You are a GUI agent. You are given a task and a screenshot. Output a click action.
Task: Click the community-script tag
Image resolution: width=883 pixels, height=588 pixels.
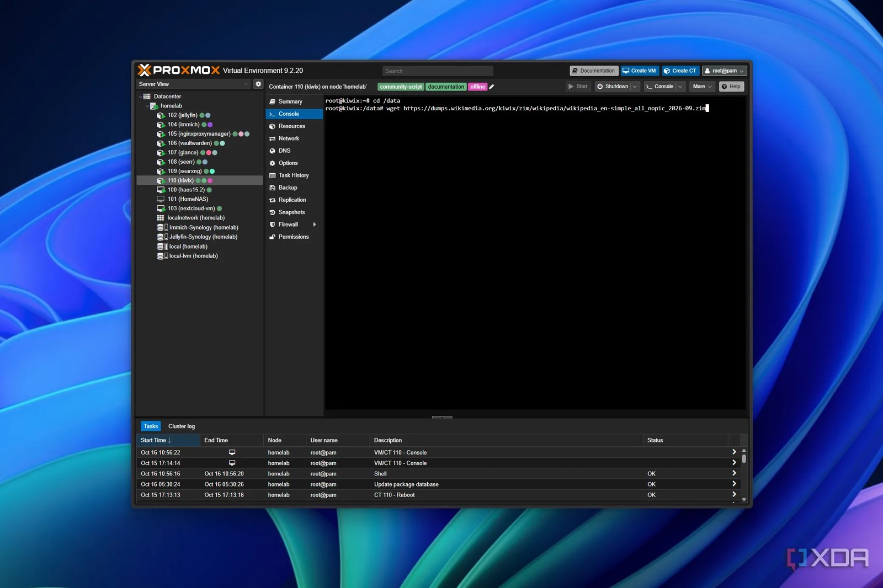401,87
